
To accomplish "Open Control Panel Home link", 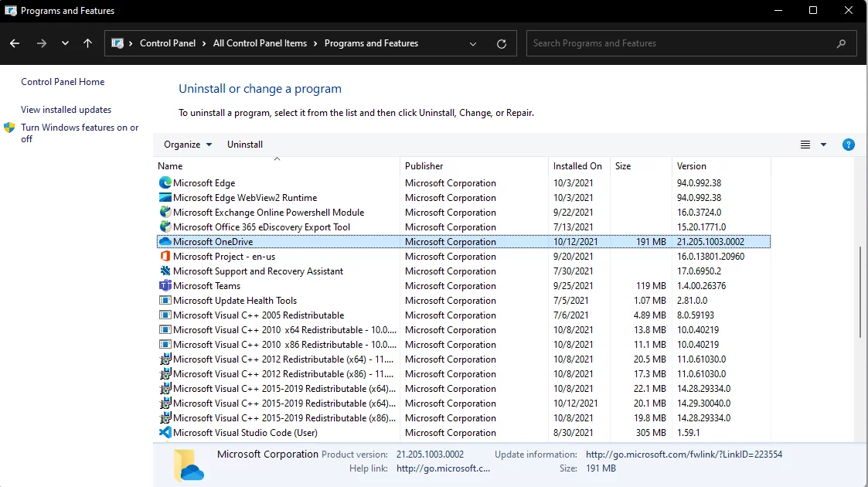I will click(63, 82).
